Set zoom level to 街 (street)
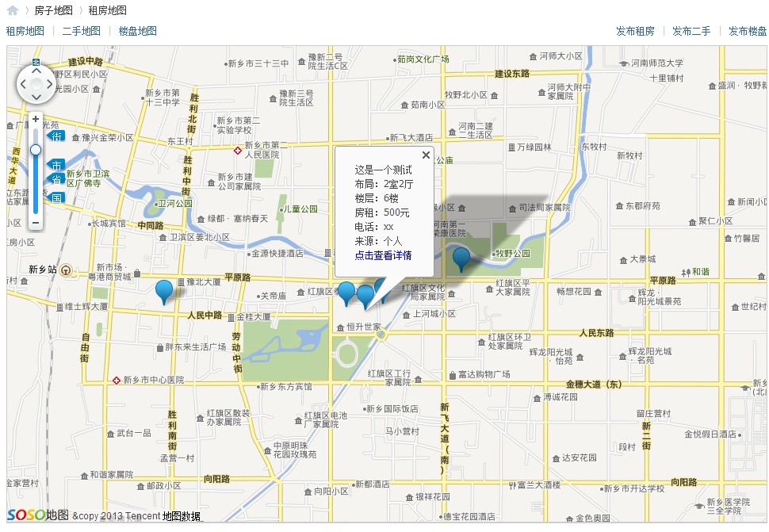The width and height of the screenshot is (769, 532). [56, 136]
